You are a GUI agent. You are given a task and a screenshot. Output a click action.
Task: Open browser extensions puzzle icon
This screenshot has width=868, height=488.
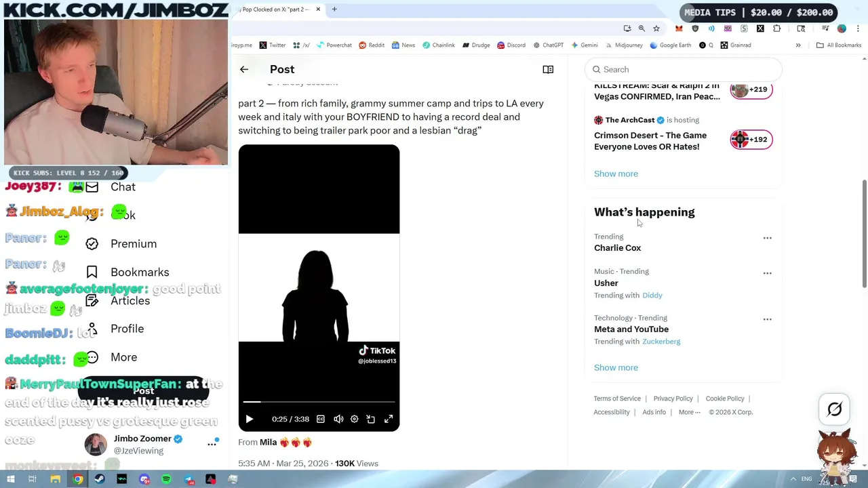pyautogui.click(x=776, y=28)
